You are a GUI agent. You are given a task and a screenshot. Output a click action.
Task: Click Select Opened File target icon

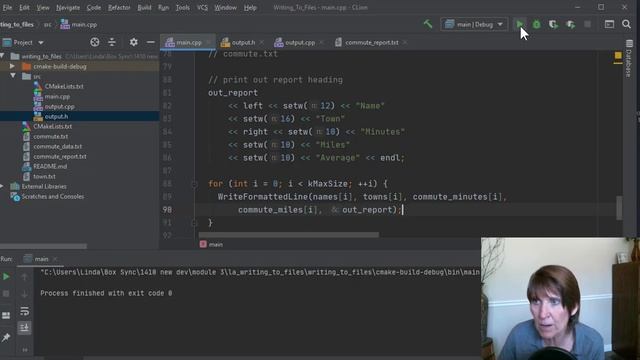[x=95, y=42]
